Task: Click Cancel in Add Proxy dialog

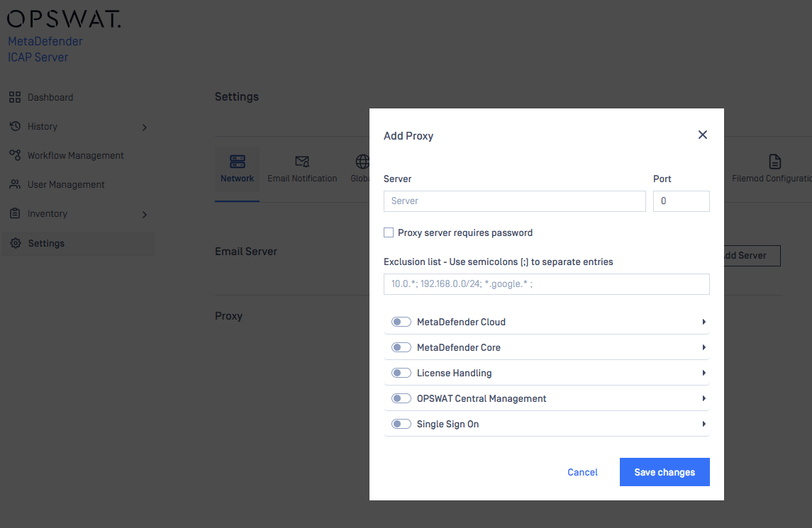Action: [x=582, y=472]
